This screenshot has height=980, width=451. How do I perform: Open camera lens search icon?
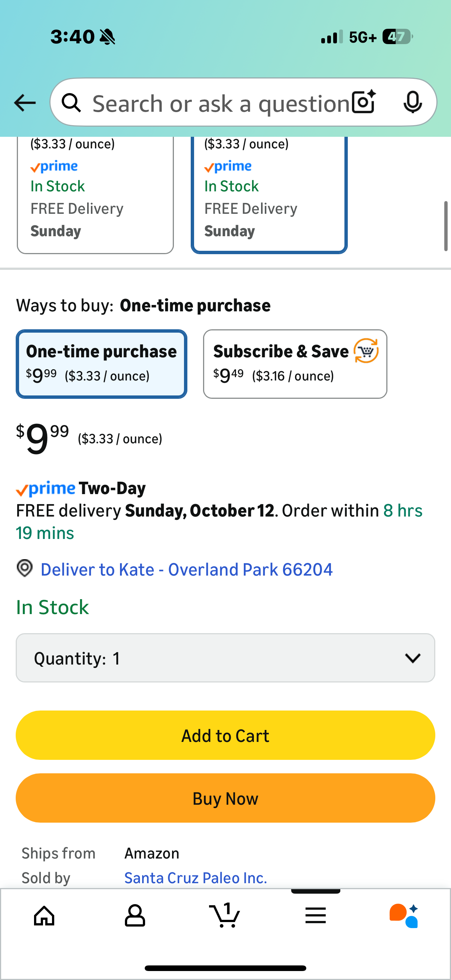click(x=363, y=102)
